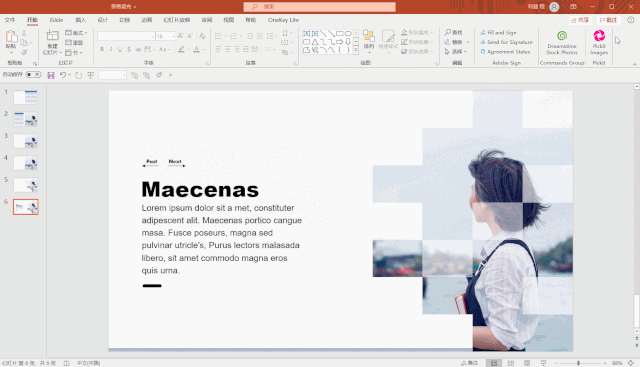
Task: Switch to the Design tab
Action: click(x=102, y=20)
